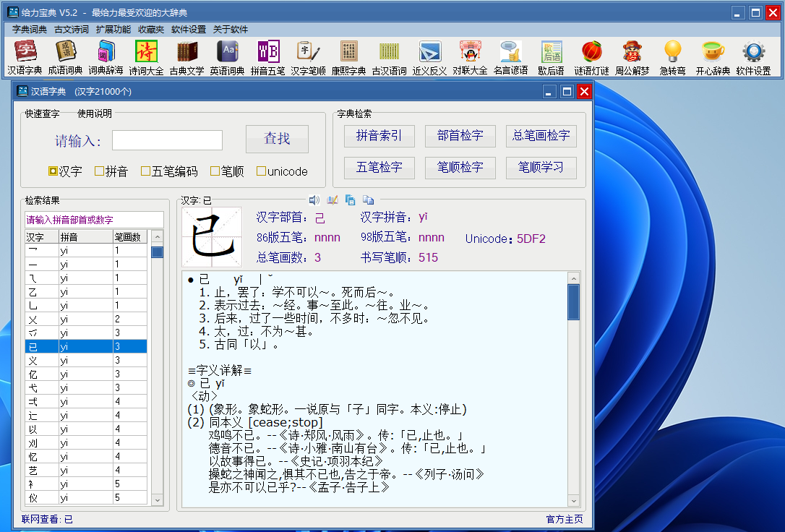Open the 古典文学 books icon
This screenshot has width=785, height=532.
(x=186, y=58)
